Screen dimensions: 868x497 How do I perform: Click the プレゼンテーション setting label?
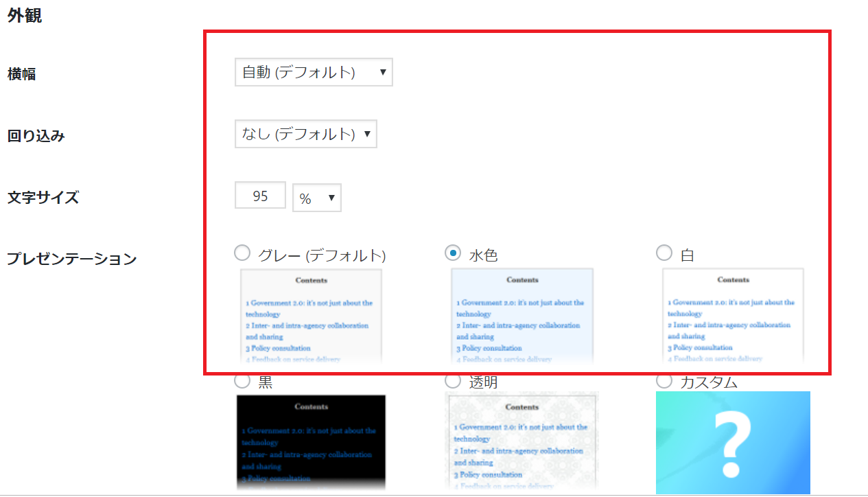tap(71, 259)
